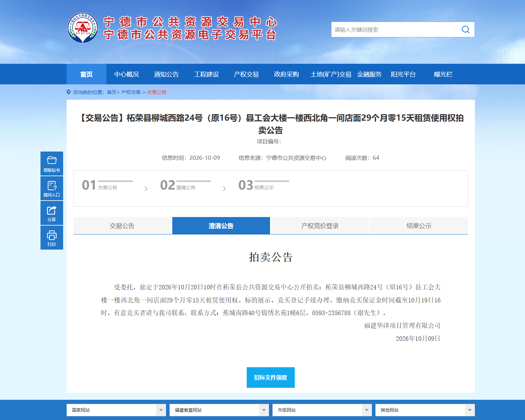Open the 其他网站 dropdown
Image resolution: width=525 pixels, height=420 pixels.
pos(425,410)
